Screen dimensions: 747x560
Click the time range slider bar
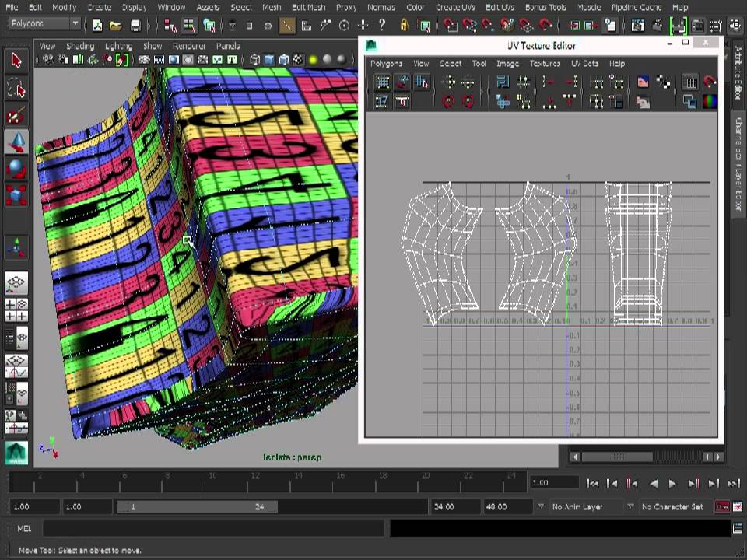[196, 506]
